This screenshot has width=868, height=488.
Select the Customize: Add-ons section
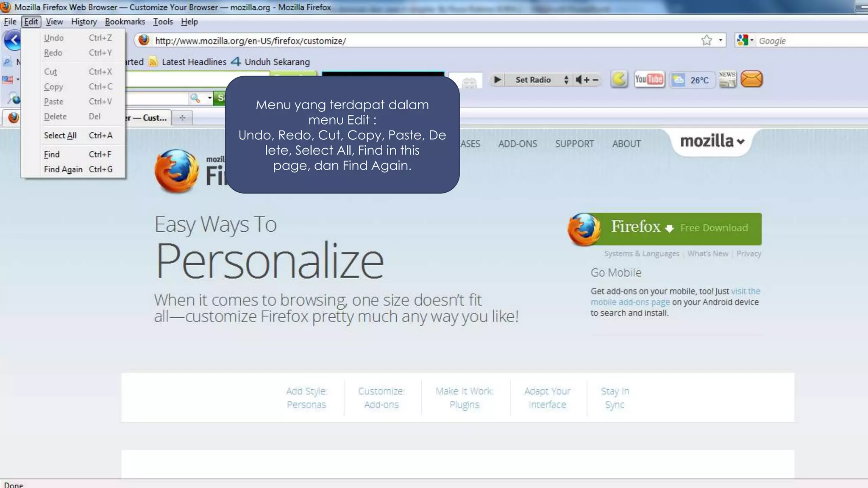coord(381,397)
